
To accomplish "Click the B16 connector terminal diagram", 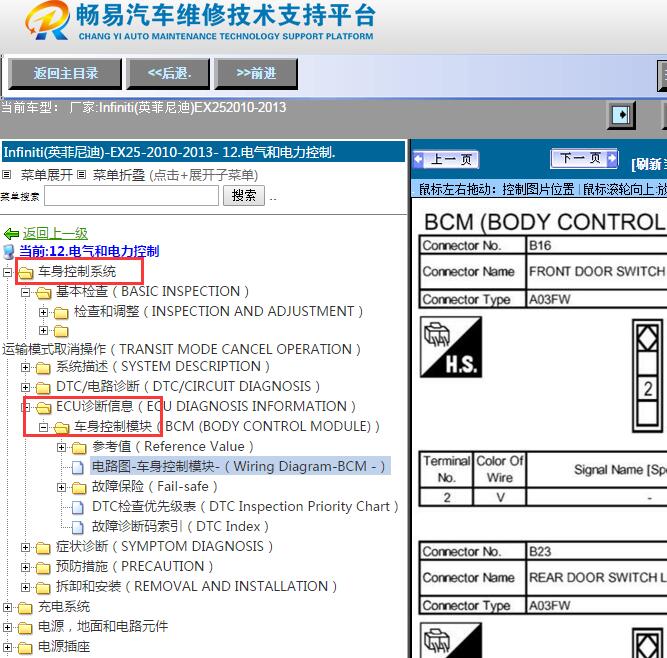I will click(647, 376).
